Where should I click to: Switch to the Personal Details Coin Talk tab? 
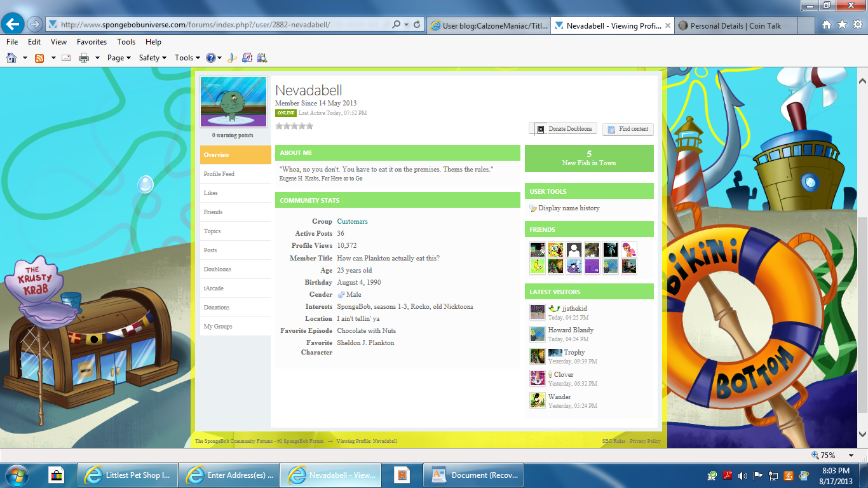(x=735, y=25)
